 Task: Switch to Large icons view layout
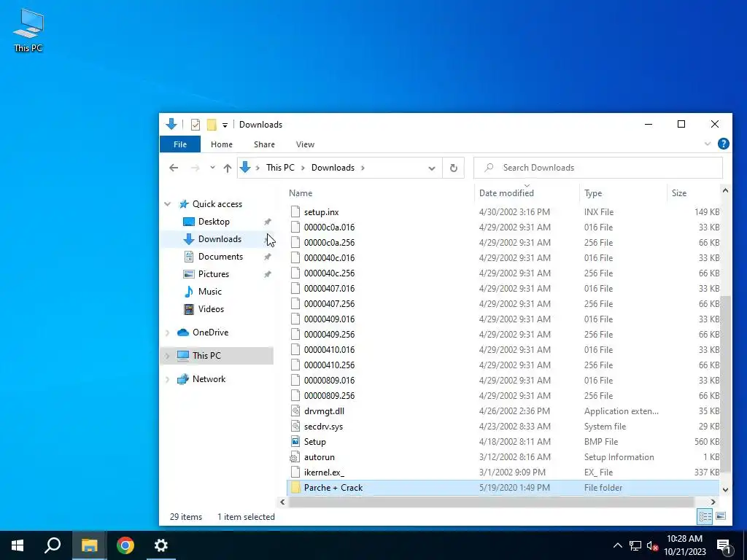coord(721,516)
